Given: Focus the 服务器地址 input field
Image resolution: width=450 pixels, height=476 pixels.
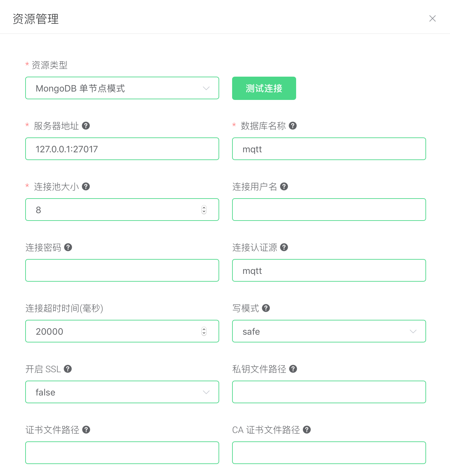Looking at the screenshot, I should (122, 149).
